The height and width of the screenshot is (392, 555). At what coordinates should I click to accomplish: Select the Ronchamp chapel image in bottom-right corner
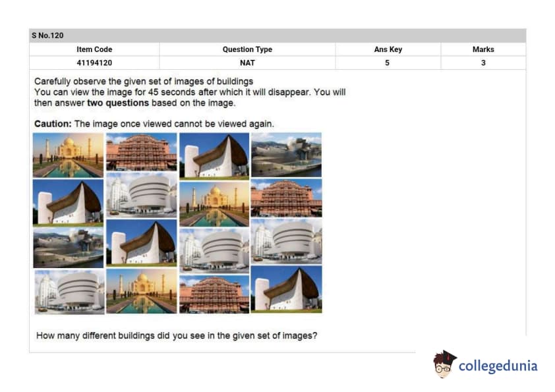click(286, 289)
